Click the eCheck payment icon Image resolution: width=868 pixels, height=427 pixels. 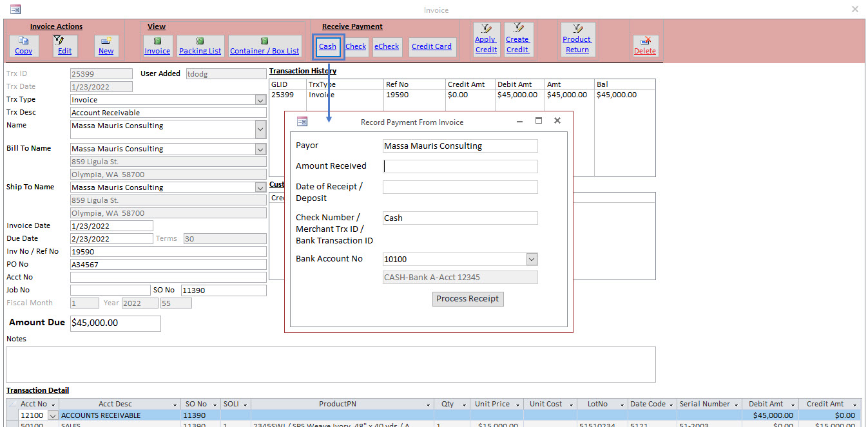pos(387,46)
